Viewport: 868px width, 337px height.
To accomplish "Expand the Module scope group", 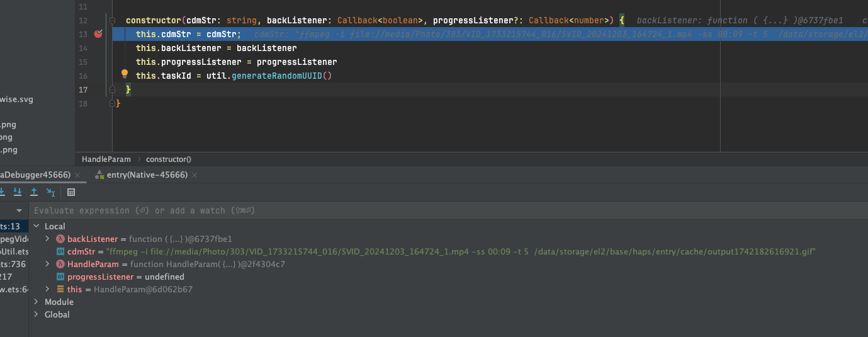I will [x=36, y=302].
